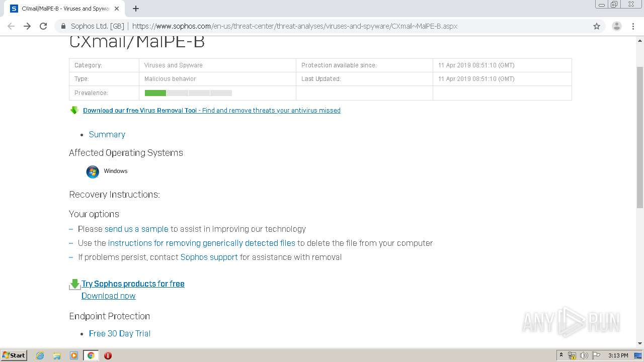Open the media player taskbar icon

(74, 355)
